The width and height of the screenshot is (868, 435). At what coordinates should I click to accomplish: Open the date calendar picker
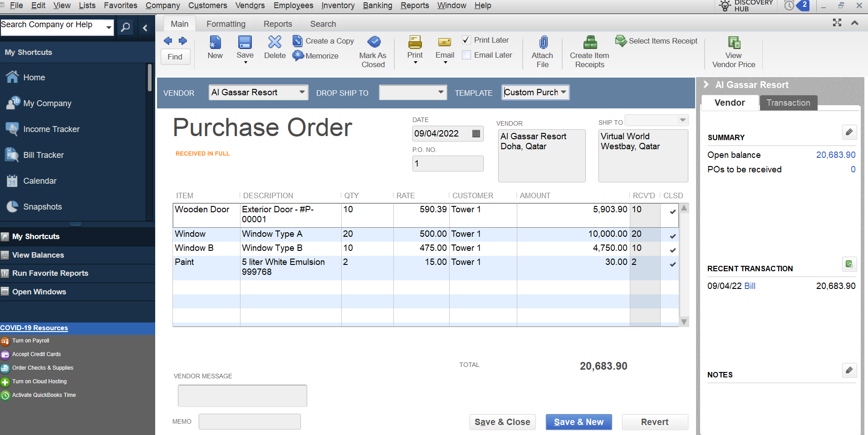point(476,133)
